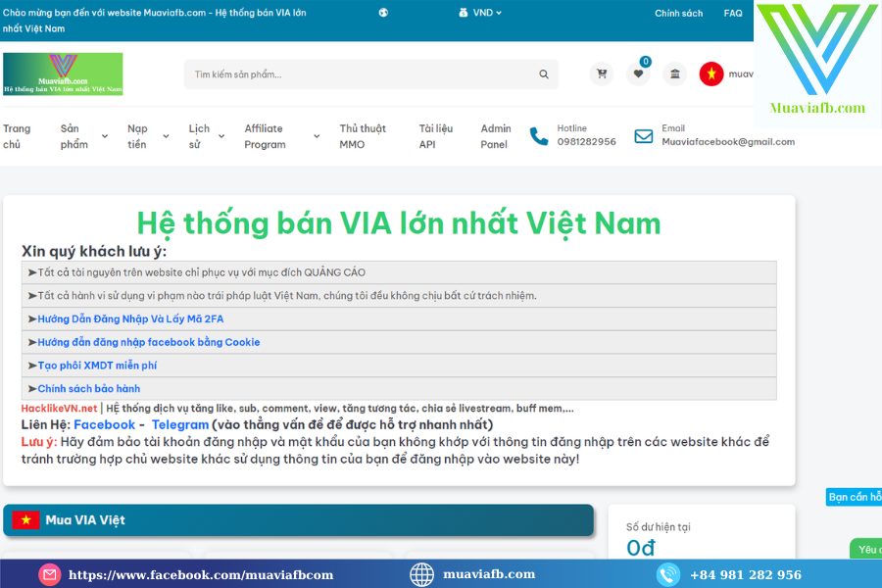Open the Nạp tiền menu

tap(137, 136)
